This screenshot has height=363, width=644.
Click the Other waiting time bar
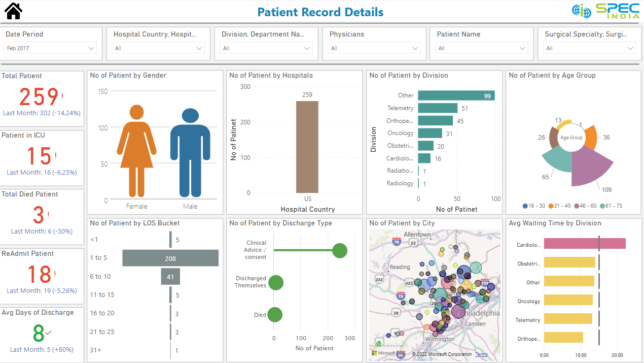tap(569, 281)
